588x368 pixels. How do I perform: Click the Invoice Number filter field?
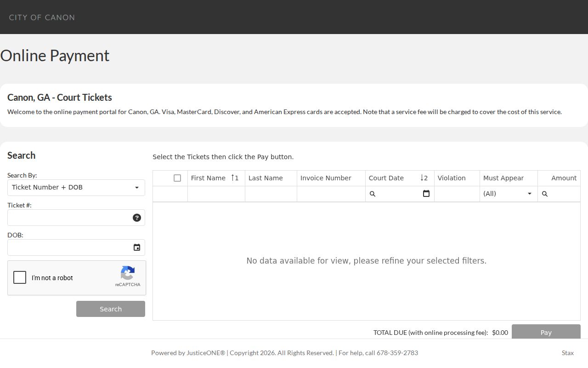pyautogui.click(x=331, y=194)
